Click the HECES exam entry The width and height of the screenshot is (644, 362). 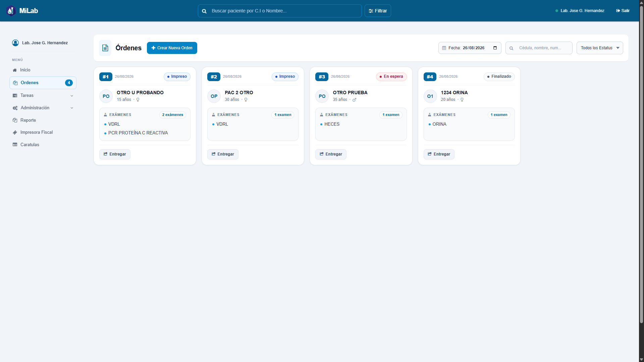(332, 124)
